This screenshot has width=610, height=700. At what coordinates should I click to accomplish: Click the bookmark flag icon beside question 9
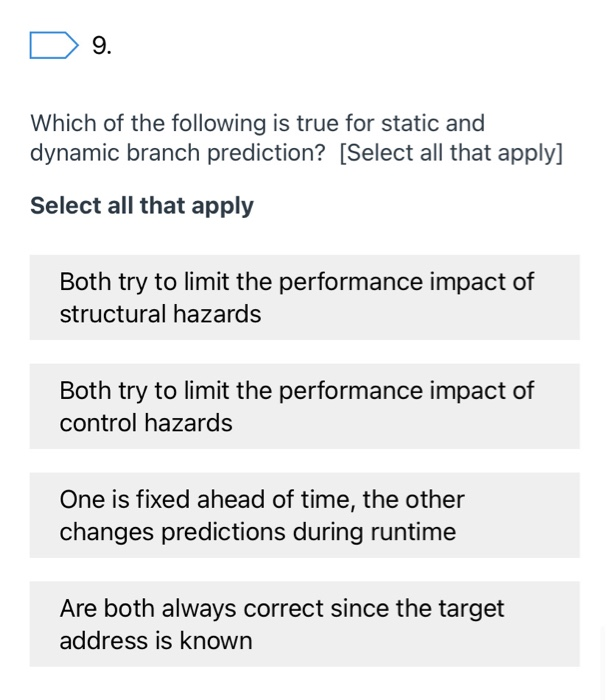(x=53, y=46)
